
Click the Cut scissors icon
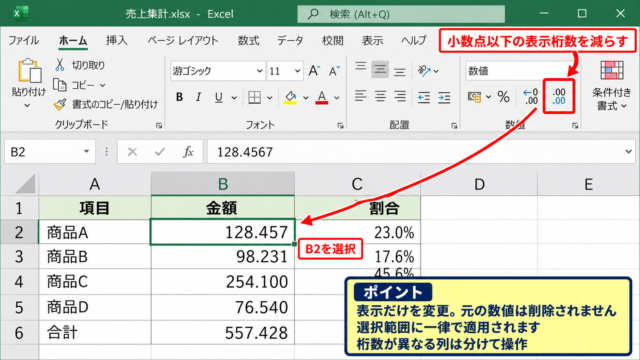coord(60,65)
